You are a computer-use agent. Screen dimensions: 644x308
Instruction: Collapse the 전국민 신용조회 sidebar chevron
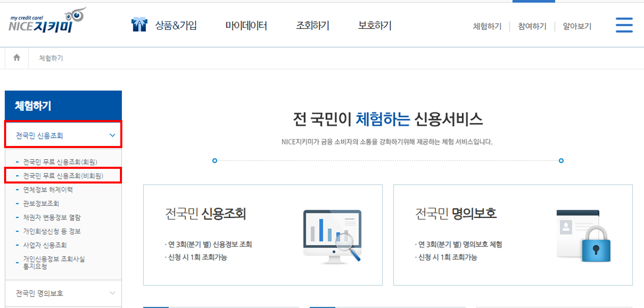tap(112, 135)
